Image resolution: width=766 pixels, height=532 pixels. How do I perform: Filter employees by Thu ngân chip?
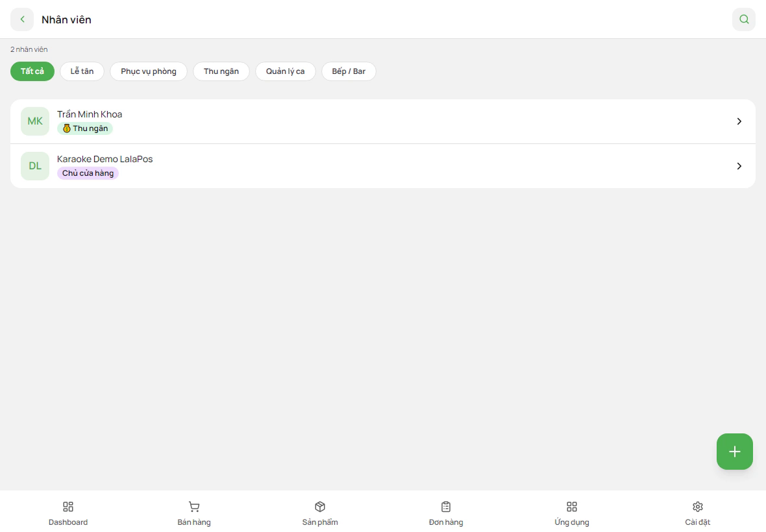click(221, 71)
